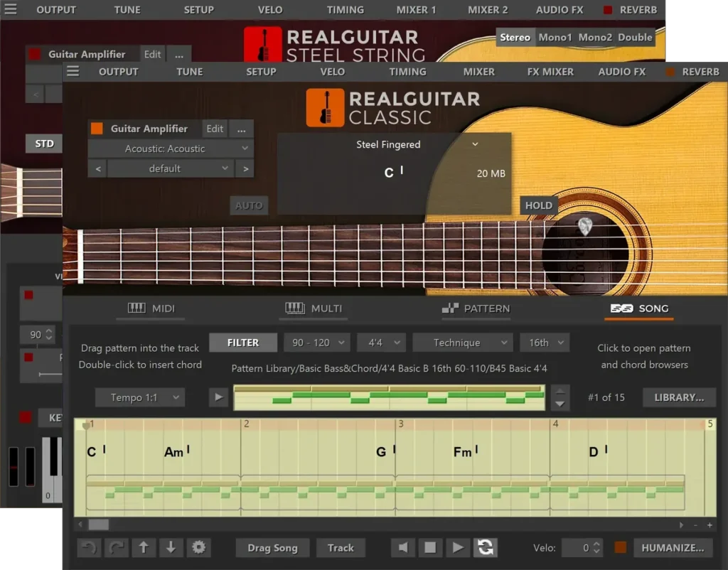
Task: Open the Technique dropdown
Action: (462, 343)
